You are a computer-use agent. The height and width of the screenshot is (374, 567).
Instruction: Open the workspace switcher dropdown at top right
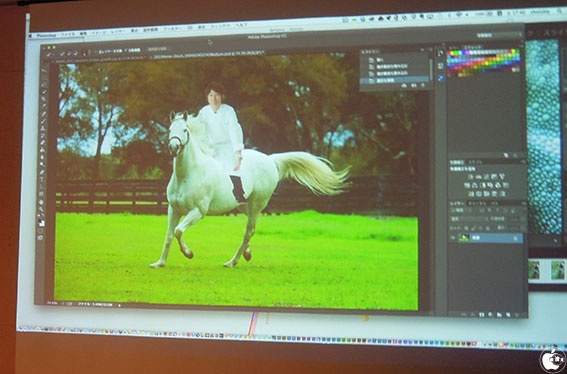[499, 35]
